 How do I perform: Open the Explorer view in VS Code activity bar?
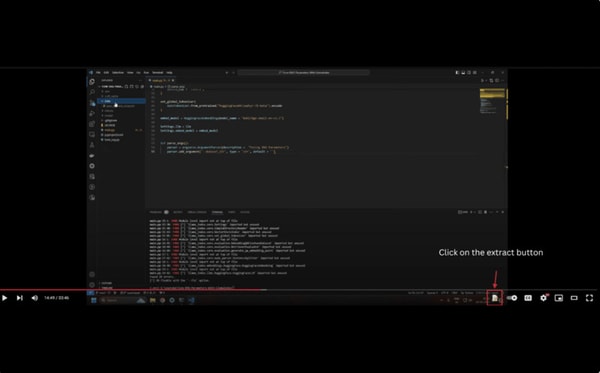92,81
